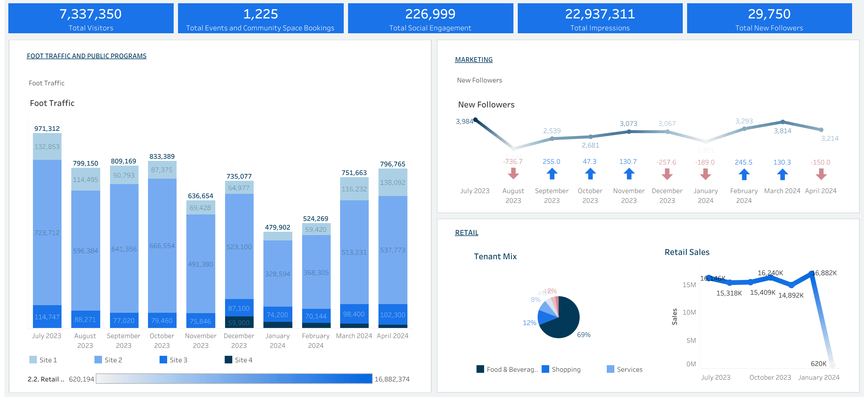Screen dimensions: 868x401
Task: Click the down arrow under January 2024
Action: [705, 174]
